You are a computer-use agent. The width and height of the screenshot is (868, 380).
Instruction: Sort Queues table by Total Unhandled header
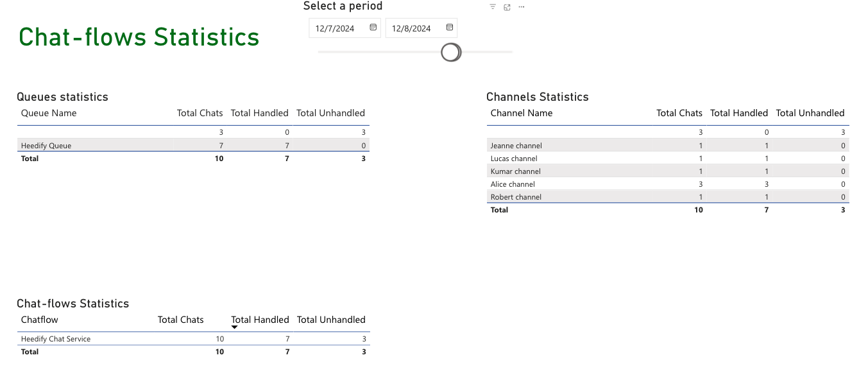(x=330, y=113)
